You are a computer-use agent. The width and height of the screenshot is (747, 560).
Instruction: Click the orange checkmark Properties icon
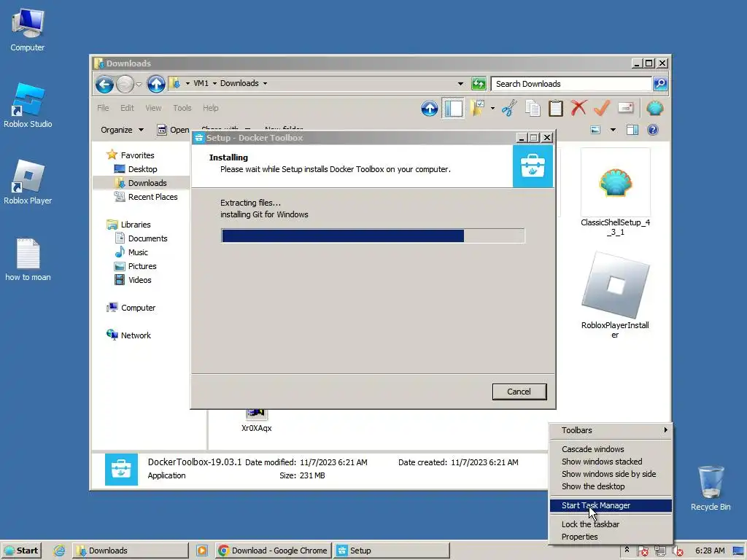click(x=602, y=108)
